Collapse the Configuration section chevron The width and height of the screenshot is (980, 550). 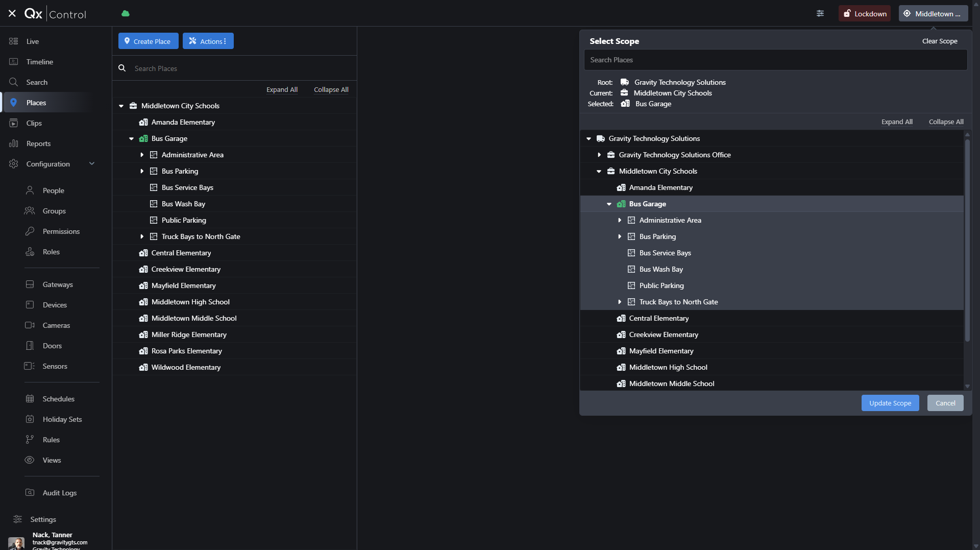(x=92, y=164)
